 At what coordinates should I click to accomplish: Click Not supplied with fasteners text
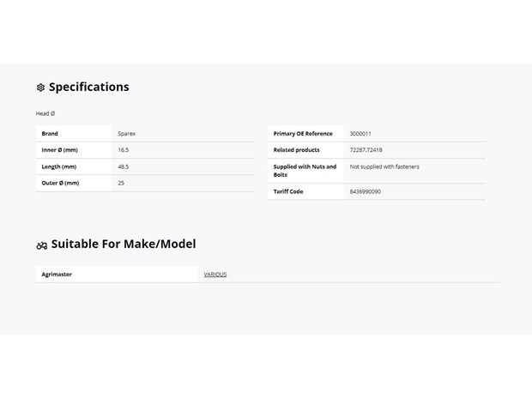pyautogui.click(x=384, y=166)
